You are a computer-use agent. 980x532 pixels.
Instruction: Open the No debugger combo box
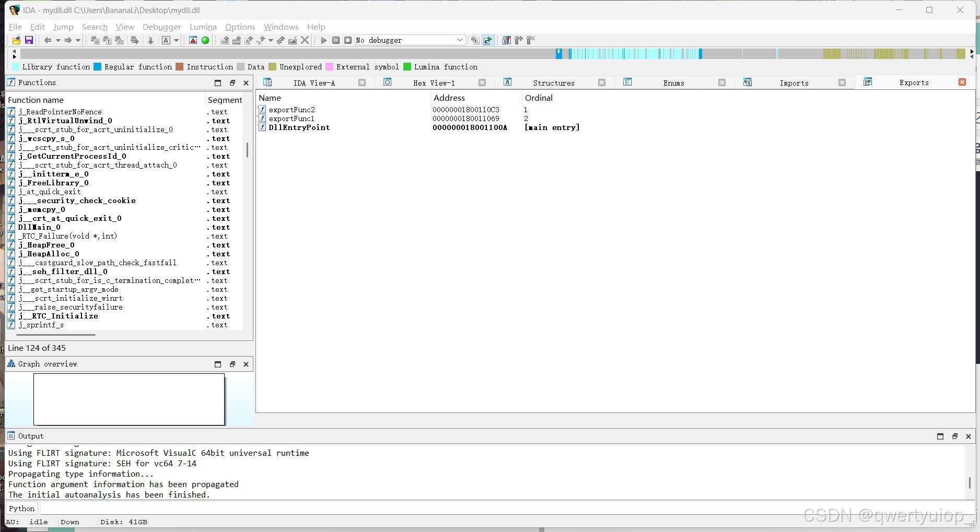(x=410, y=40)
